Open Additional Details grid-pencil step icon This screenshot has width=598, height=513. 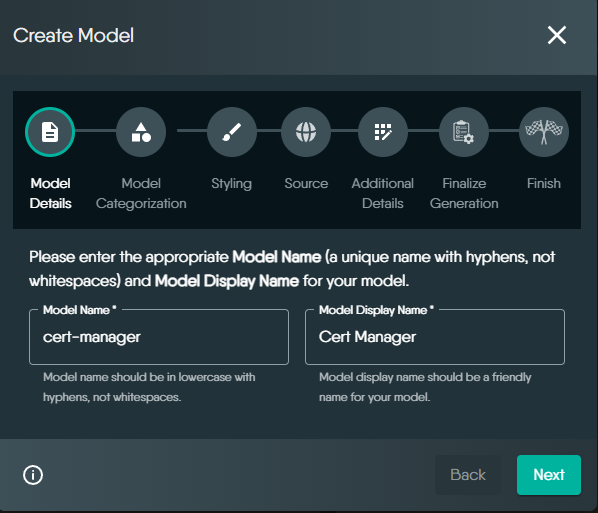coord(383,132)
